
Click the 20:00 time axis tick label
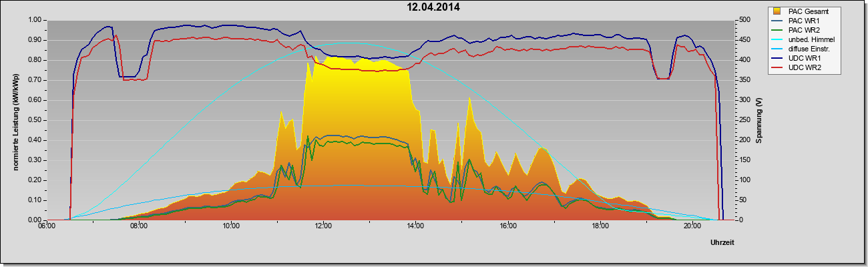click(x=692, y=226)
